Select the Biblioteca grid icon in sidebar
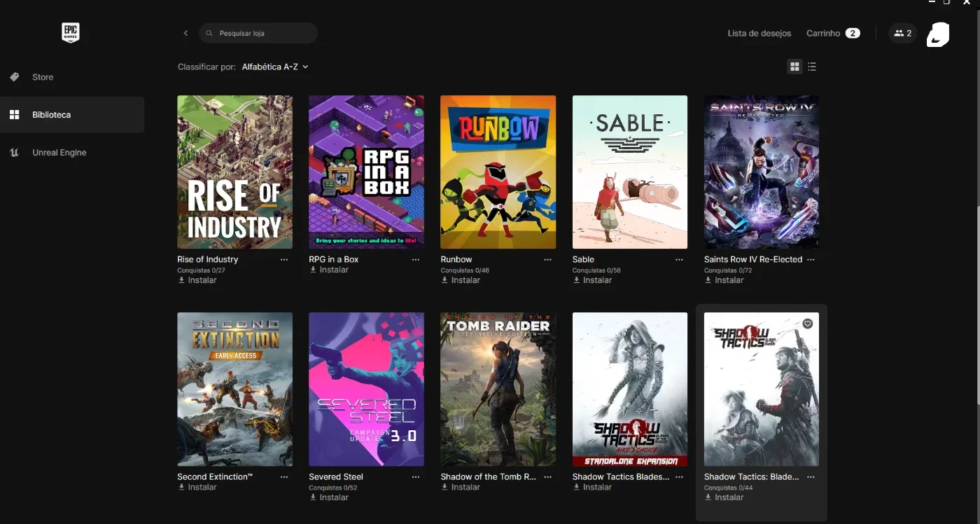 click(14, 115)
